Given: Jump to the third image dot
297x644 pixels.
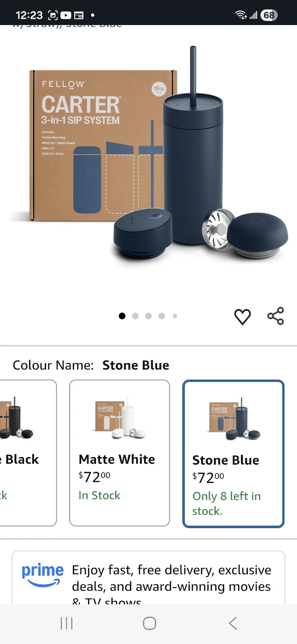Looking at the screenshot, I should coord(148,316).
